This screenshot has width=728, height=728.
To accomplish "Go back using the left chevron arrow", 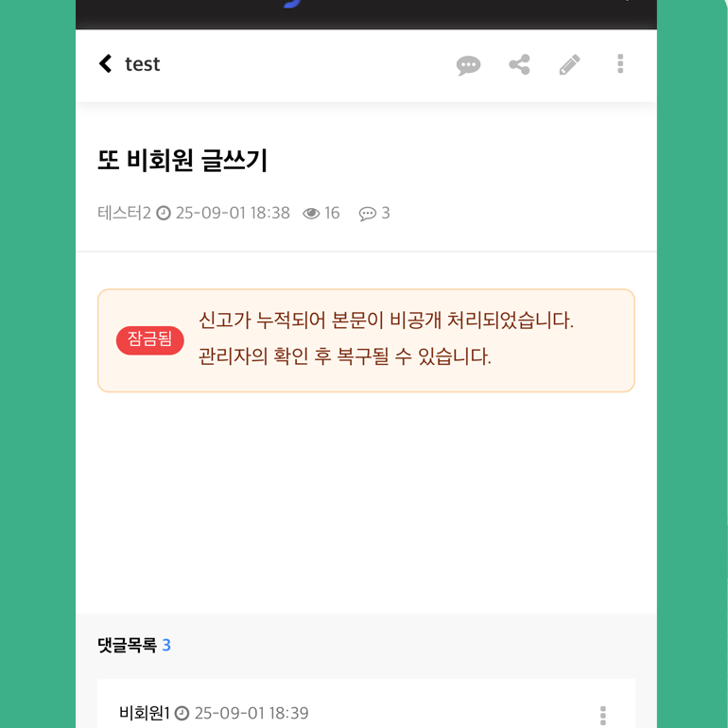I will 105,63.
